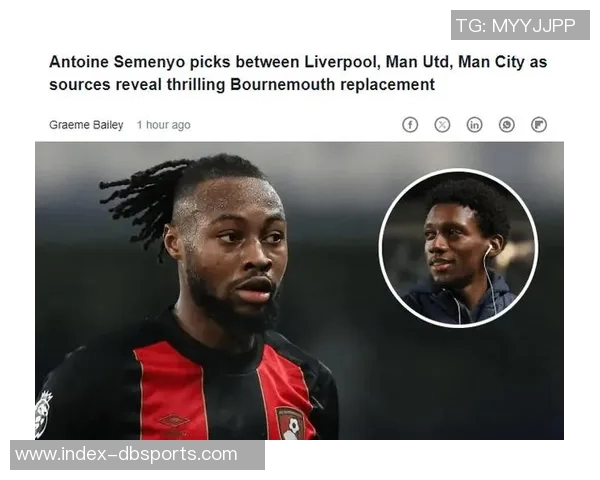Open the www.index-dbsports.com banner link
The image size is (600, 480).
pyautogui.click(x=137, y=455)
